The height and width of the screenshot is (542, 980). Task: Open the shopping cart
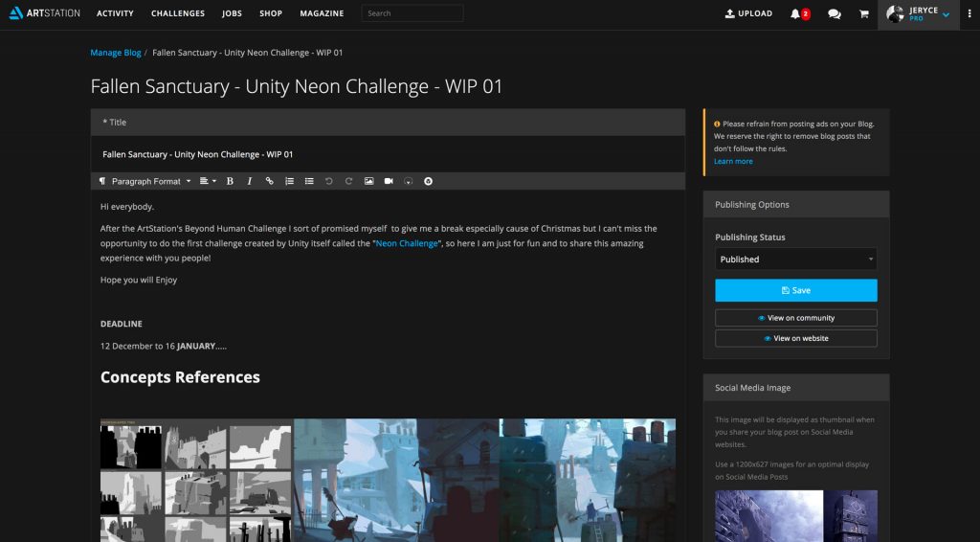(x=864, y=13)
